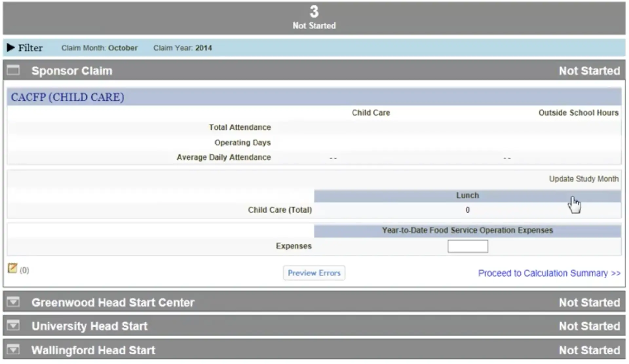Click University Head Start title

90,326
